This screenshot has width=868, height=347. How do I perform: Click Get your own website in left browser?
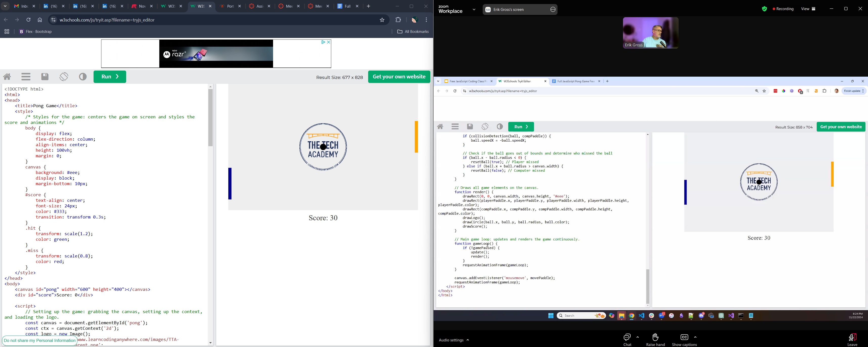click(x=399, y=77)
